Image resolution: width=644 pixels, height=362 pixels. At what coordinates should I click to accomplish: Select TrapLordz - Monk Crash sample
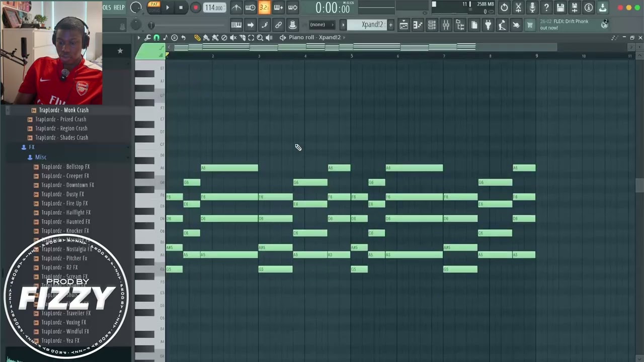(63, 110)
